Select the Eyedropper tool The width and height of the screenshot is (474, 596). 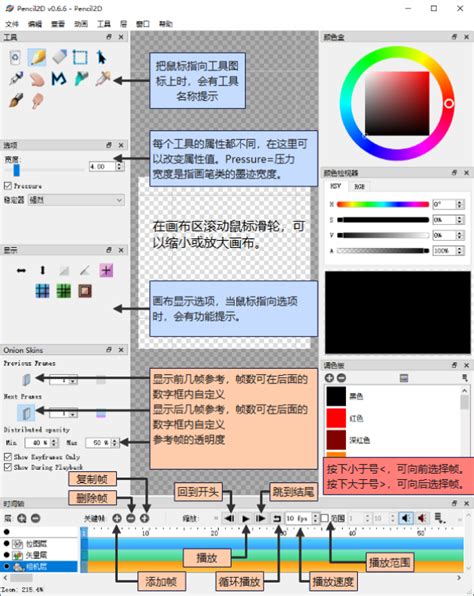coord(102,79)
